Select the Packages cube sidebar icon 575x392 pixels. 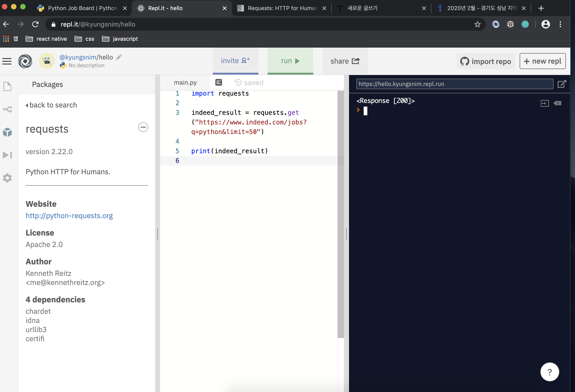[7, 132]
